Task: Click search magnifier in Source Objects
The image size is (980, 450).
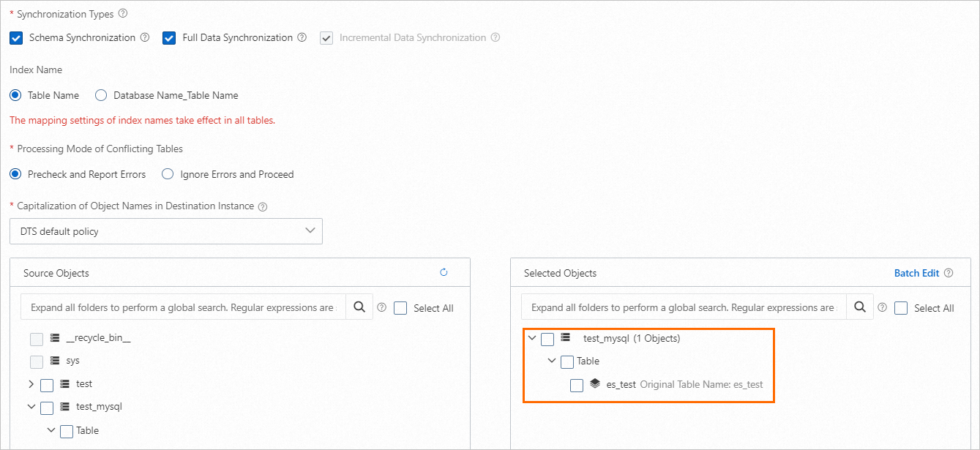Action: [x=359, y=307]
